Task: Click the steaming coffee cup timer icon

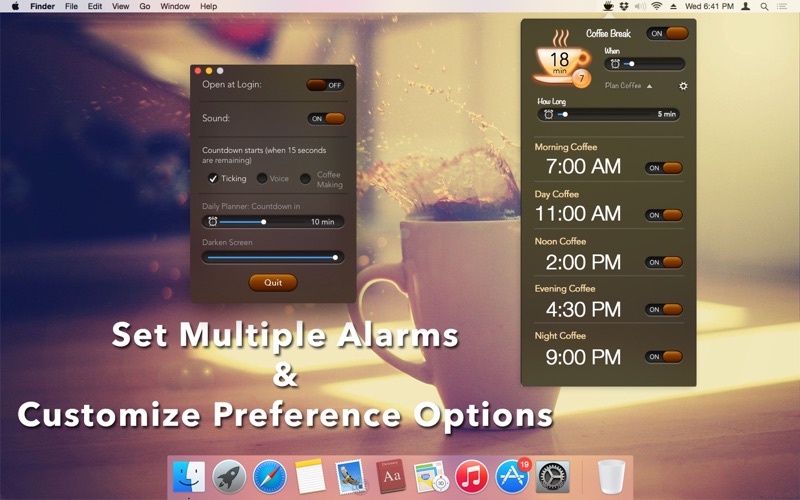Action: point(560,62)
